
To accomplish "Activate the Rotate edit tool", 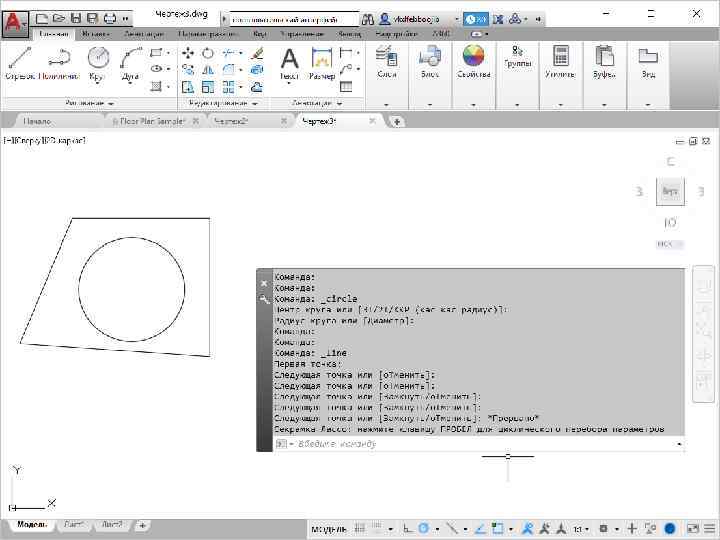I will point(208,53).
